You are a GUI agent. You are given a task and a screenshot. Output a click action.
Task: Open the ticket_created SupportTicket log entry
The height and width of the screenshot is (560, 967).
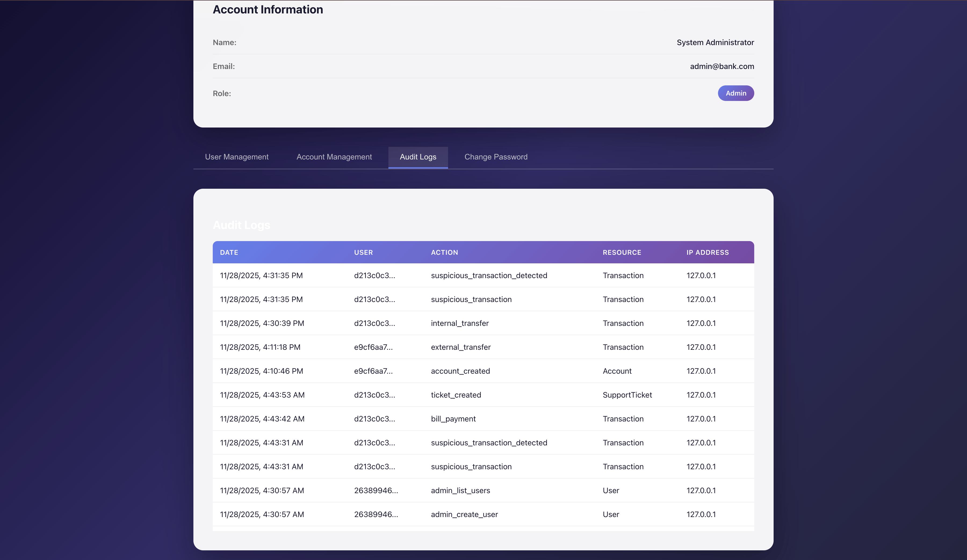[456, 395]
